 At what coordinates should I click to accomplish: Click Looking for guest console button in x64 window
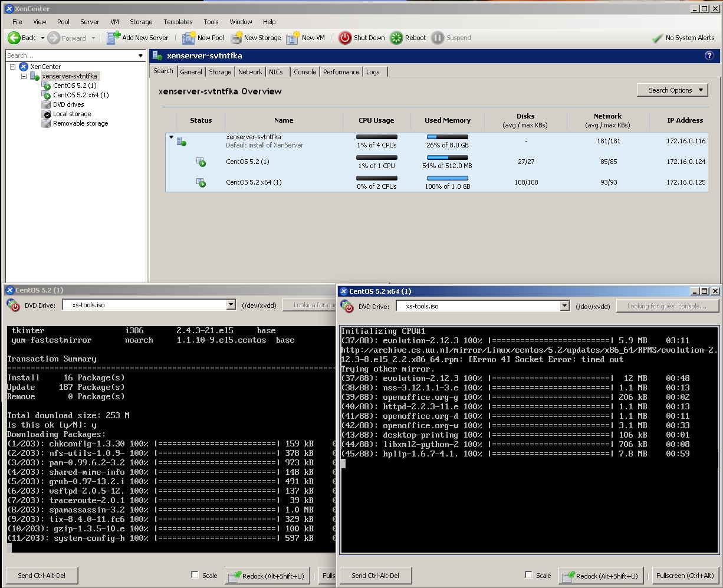pos(667,306)
